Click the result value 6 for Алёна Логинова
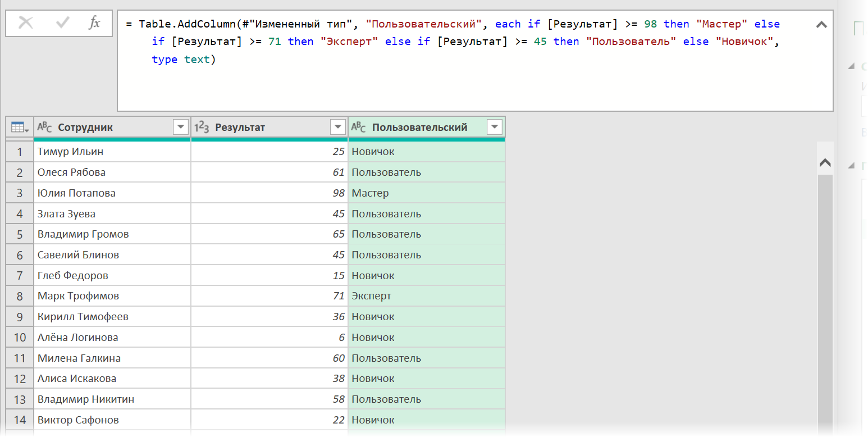Viewport: 868px width, 437px height. click(x=269, y=338)
